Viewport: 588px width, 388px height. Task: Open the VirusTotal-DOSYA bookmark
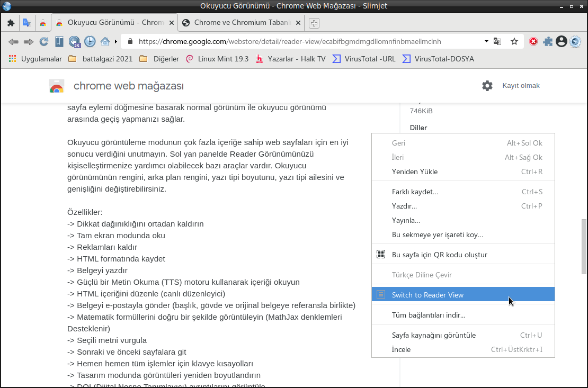[438, 59]
